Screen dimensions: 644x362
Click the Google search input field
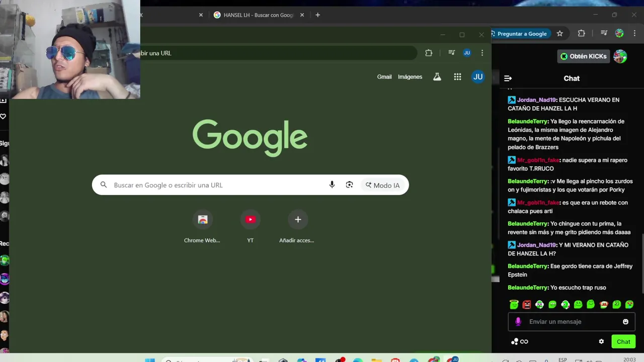(x=250, y=185)
